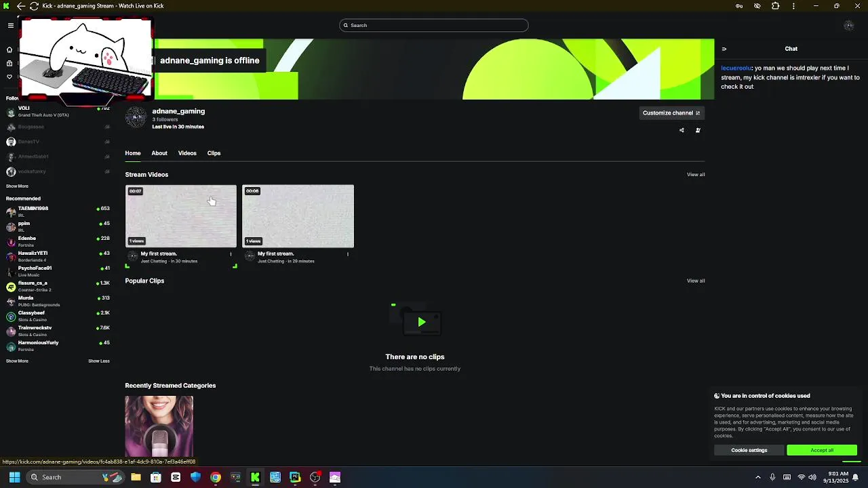Screen dimensions: 868x488
Task: Collapse recommended list with Show Less
Action: click(99, 361)
